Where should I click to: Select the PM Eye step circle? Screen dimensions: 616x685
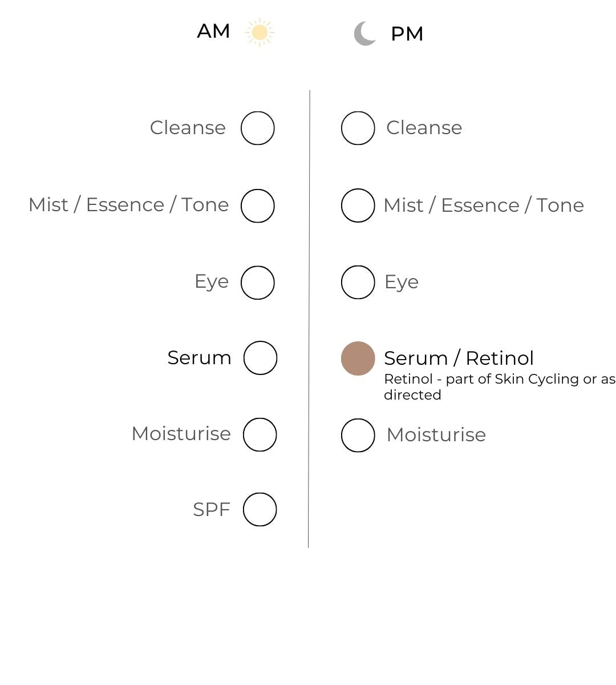pos(358,282)
